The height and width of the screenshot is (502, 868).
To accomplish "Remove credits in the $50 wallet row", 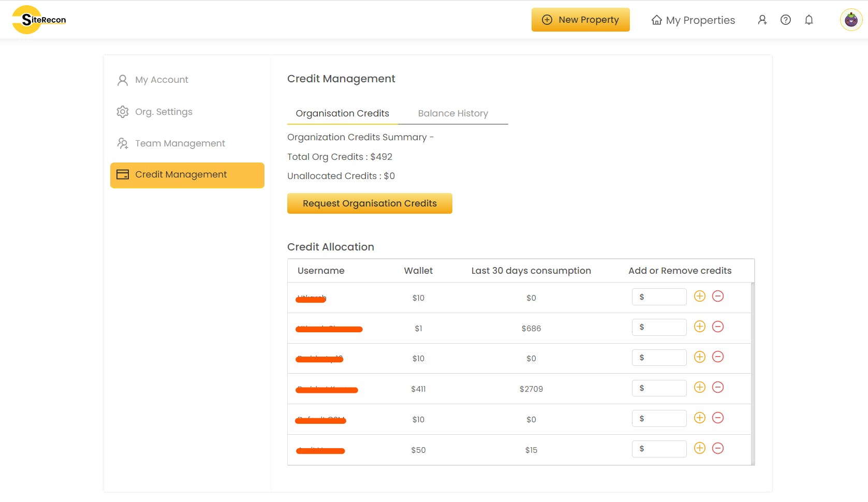I will [718, 448].
